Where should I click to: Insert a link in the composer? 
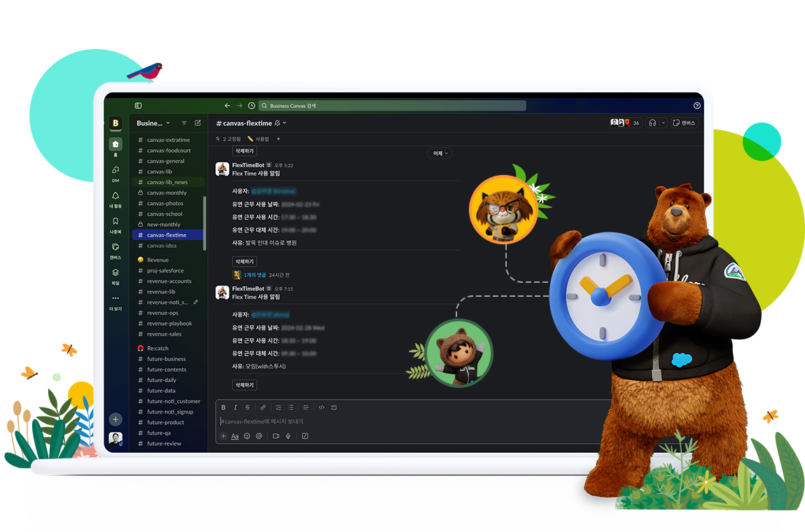pyautogui.click(x=263, y=407)
